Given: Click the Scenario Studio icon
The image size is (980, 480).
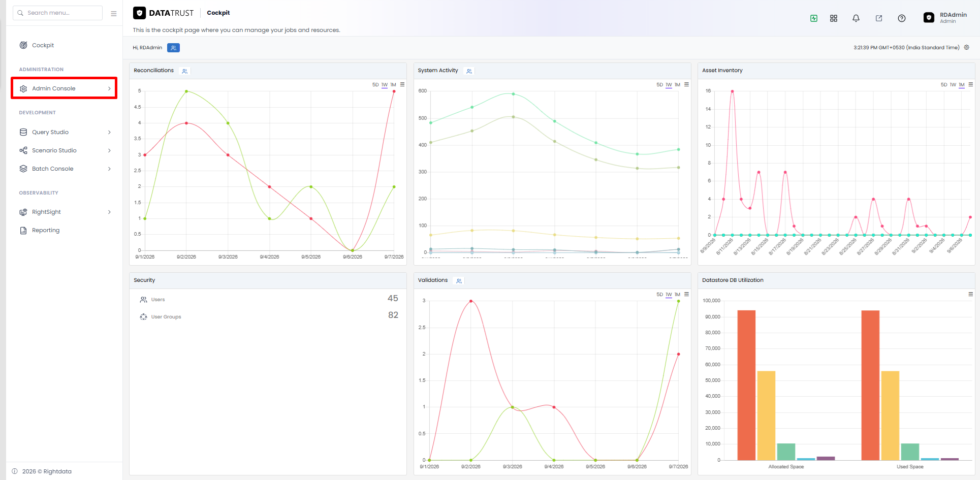Looking at the screenshot, I should (x=23, y=150).
